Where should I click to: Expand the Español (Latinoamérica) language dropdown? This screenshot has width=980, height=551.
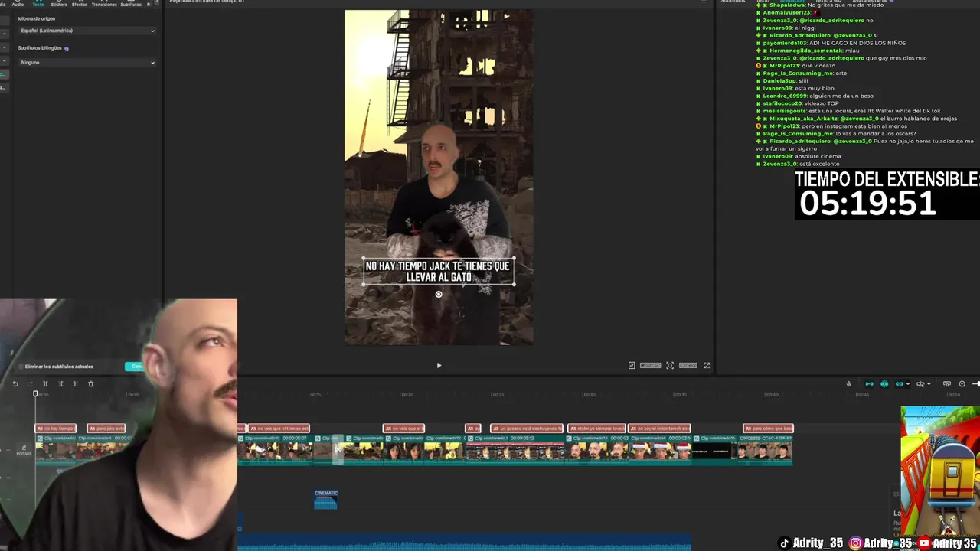87,31
